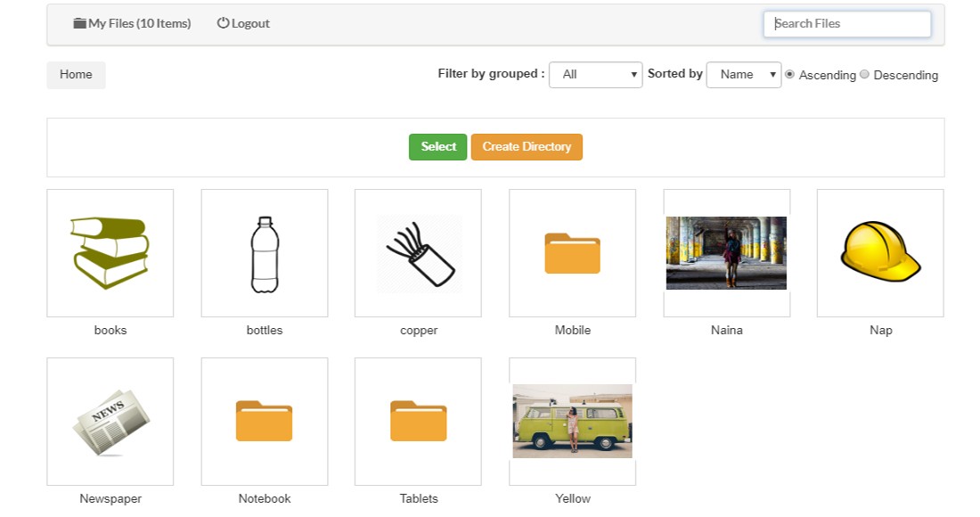The width and height of the screenshot is (980, 517).
Task: Click the green Select button
Action: click(438, 147)
